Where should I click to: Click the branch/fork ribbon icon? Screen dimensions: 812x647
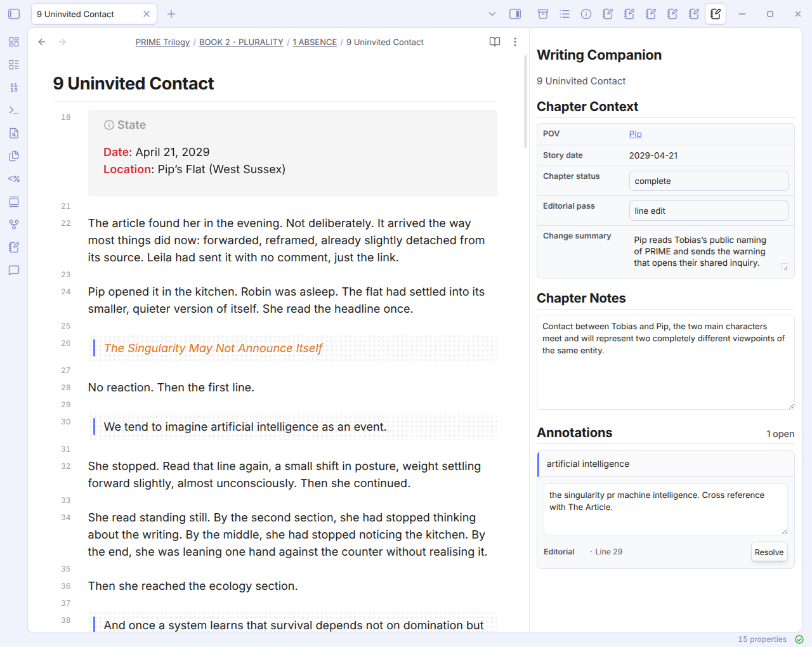pyautogui.click(x=14, y=225)
